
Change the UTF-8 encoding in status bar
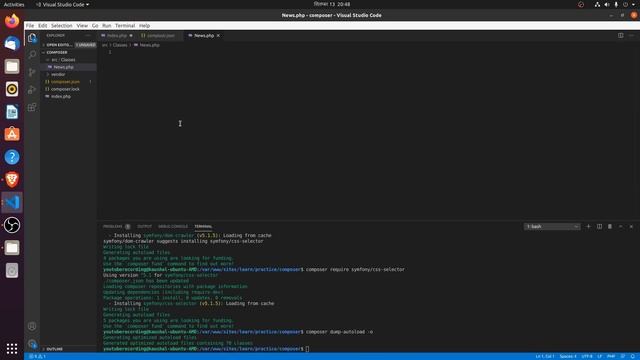[587, 356]
